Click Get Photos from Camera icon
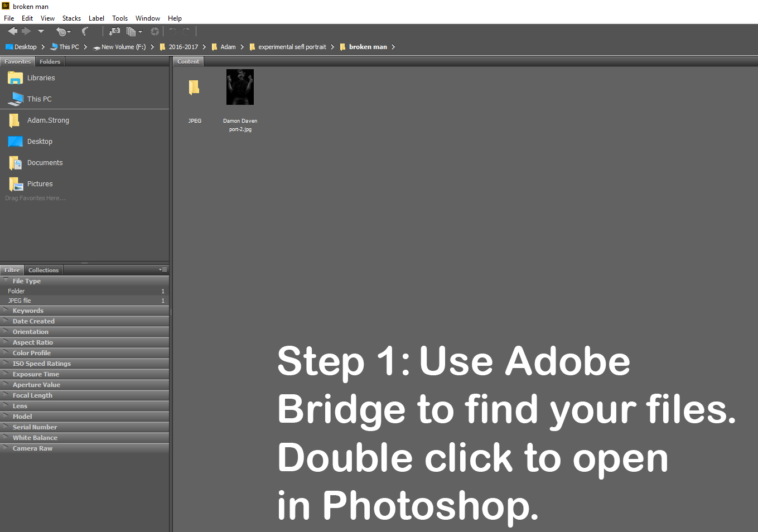This screenshot has width=758, height=532. tap(115, 31)
